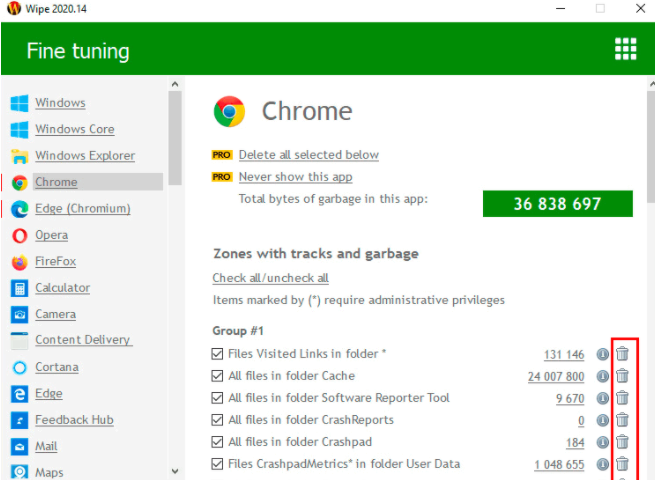Uncheck Files CrashpadMetrics in User Data
Image resolution: width=655 pixels, height=480 pixels.
pyautogui.click(x=217, y=464)
